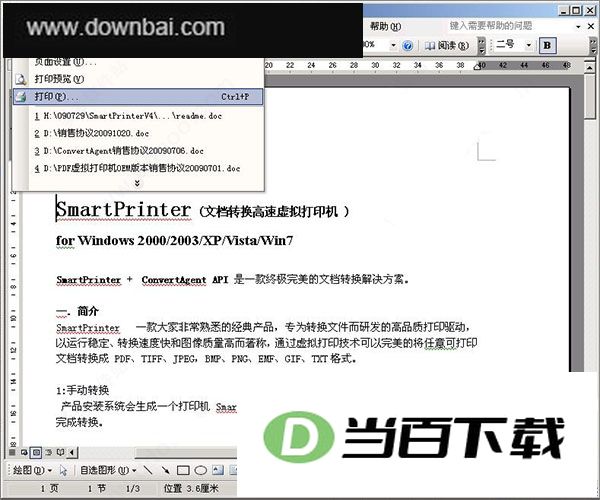Click the Text Box tool icon
The image size is (600, 500).
[x=218, y=470]
